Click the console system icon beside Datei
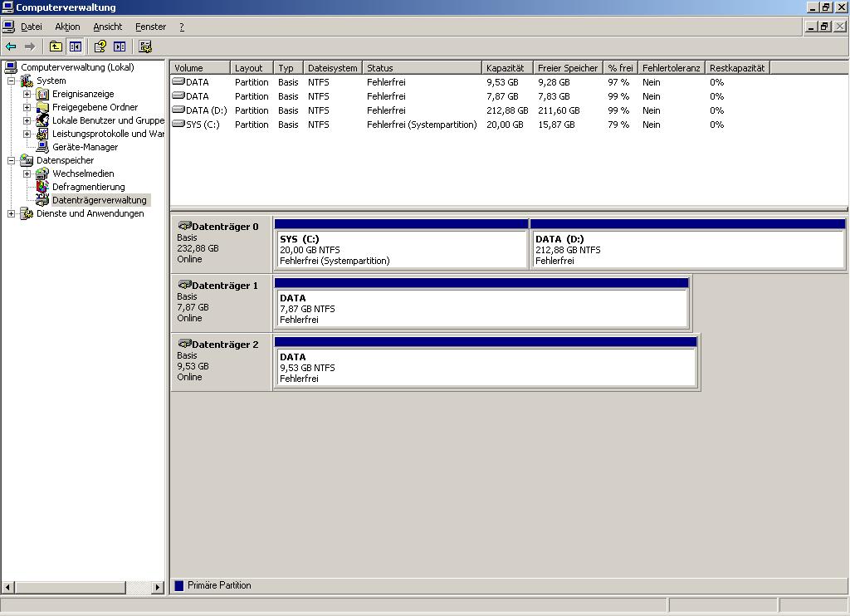This screenshot has width=850, height=616. point(8,26)
